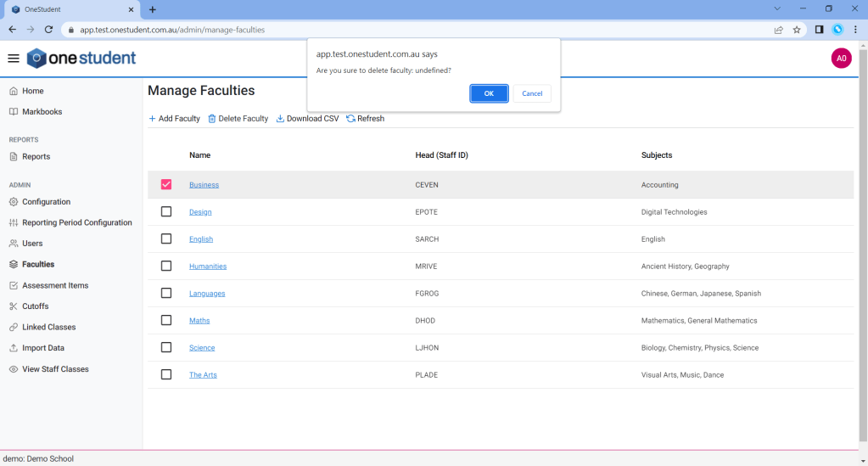The width and height of the screenshot is (868, 466).
Task: Open the Humanities faculty link
Action: click(x=208, y=266)
